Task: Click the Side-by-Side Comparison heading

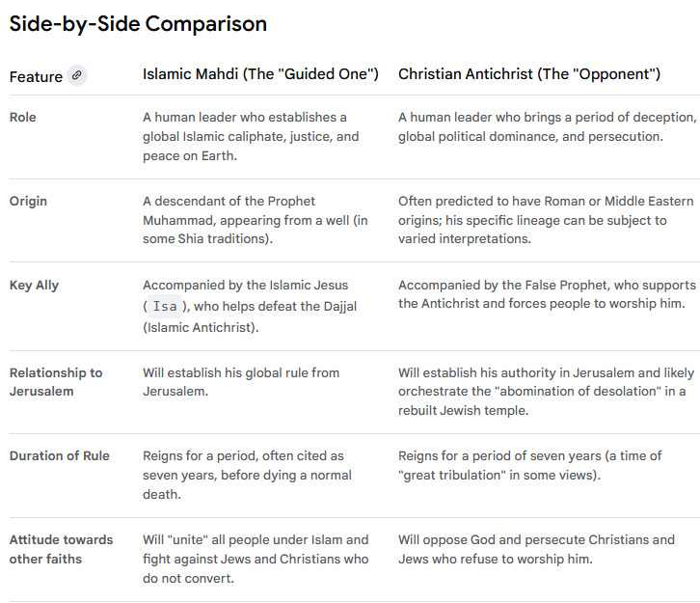Action: point(138,23)
